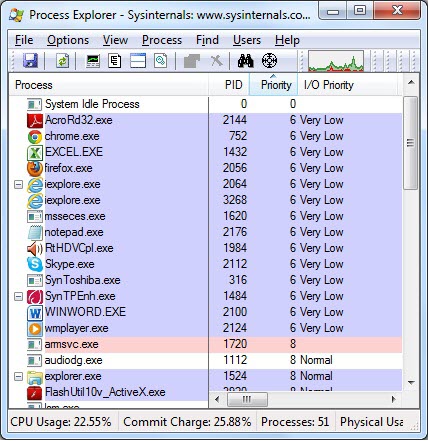Sort by the Process column header

tap(109, 85)
